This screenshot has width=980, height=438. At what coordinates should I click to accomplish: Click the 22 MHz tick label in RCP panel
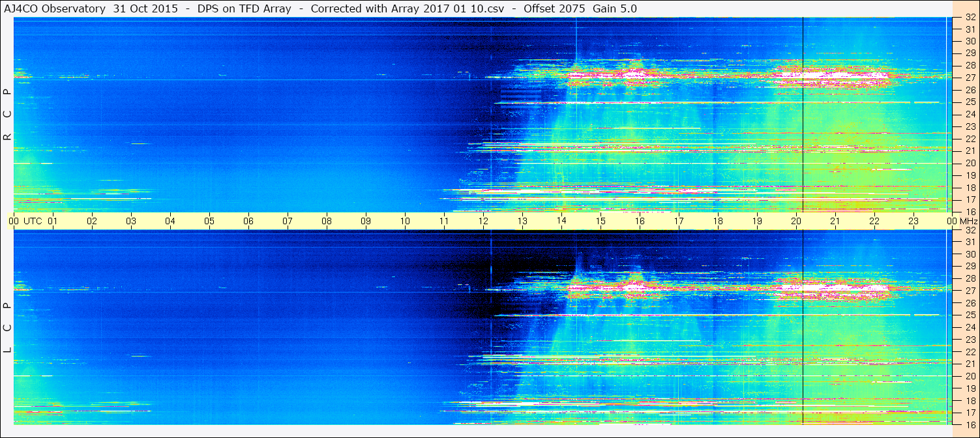click(x=970, y=139)
